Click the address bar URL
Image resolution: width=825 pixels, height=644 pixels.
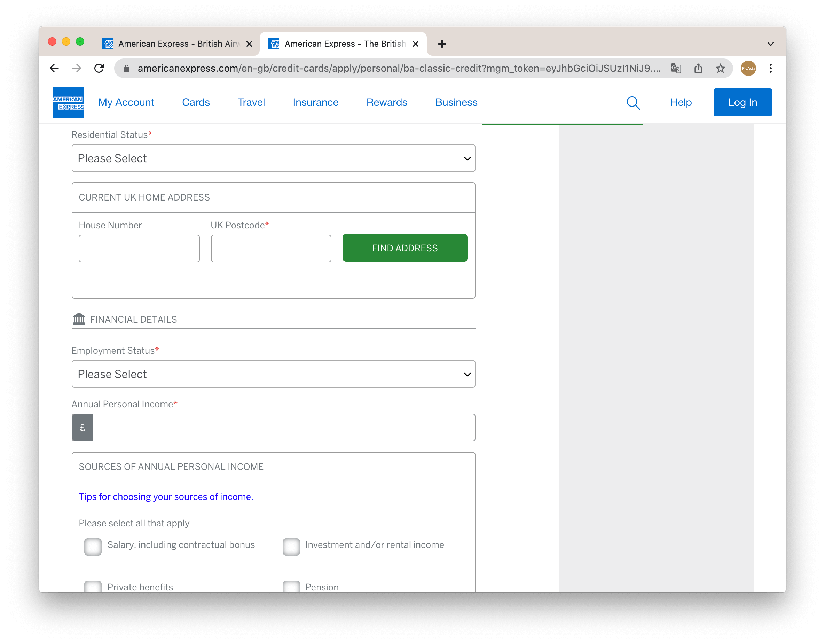point(399,68)
